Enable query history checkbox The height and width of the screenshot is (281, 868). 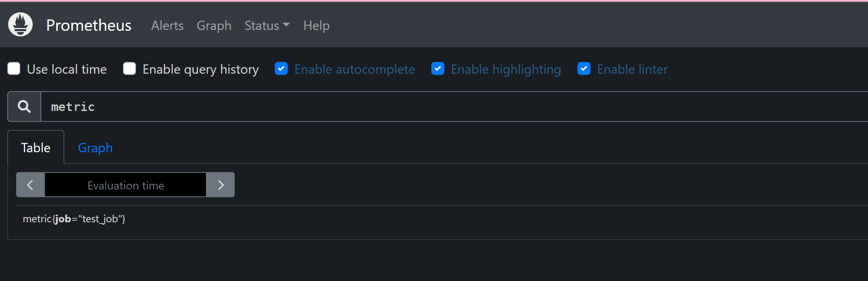pos(129,69)
